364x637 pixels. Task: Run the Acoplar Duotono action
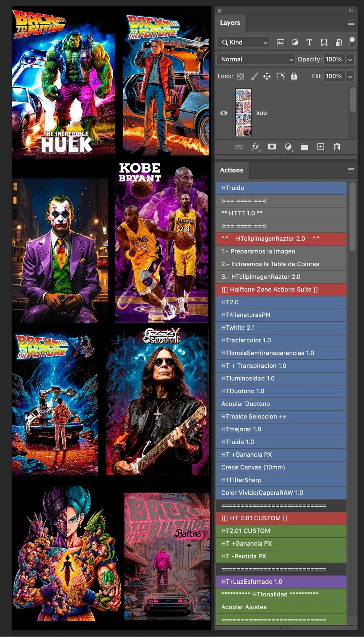[281, 404]
